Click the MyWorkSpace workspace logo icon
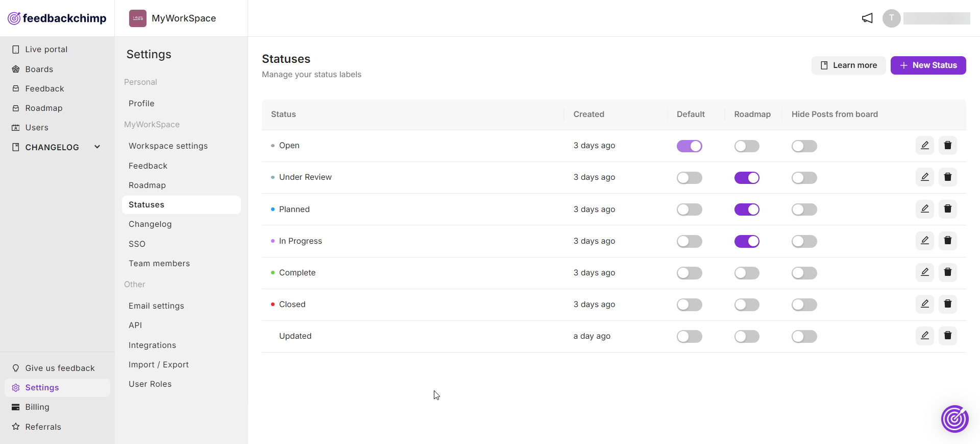The width and height of the screenshot is (980, 444). tap(138, 18)
